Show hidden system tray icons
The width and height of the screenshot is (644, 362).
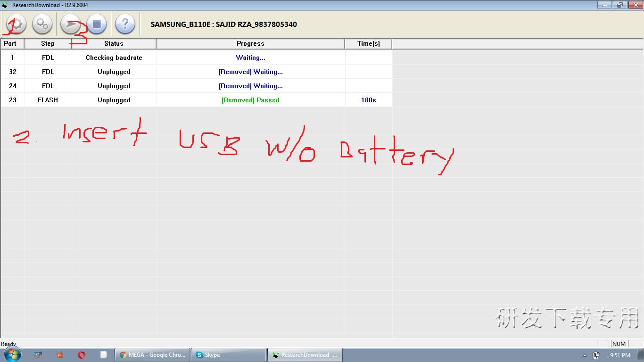coord(585,355)
